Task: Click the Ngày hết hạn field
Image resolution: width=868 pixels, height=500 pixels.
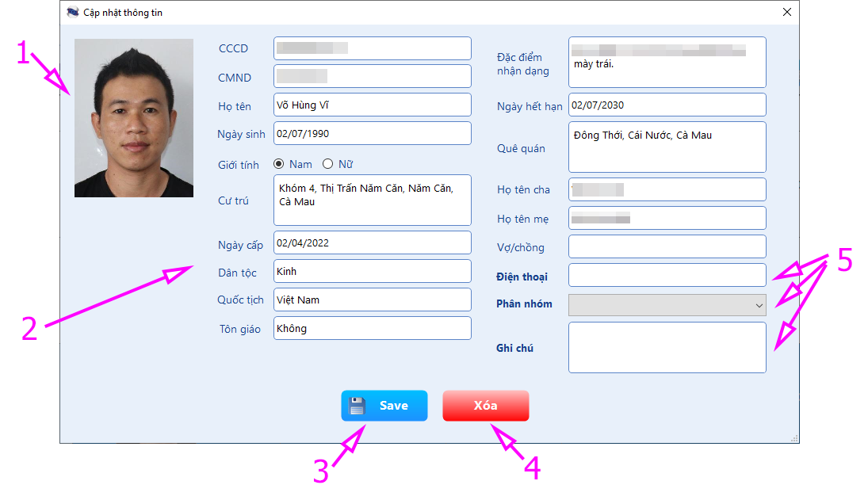Action: (x=667, y=105)
